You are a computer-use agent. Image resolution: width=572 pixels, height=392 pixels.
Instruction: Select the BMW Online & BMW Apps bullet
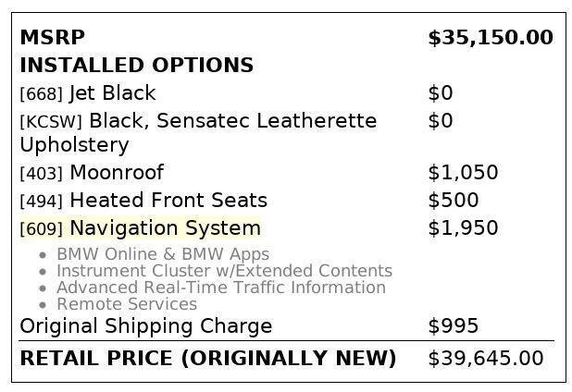click(x=163, y=254)
